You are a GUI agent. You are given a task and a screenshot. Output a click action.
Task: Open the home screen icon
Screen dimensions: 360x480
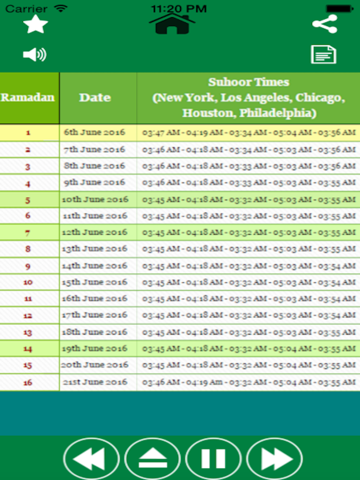[x=172, y=23]
